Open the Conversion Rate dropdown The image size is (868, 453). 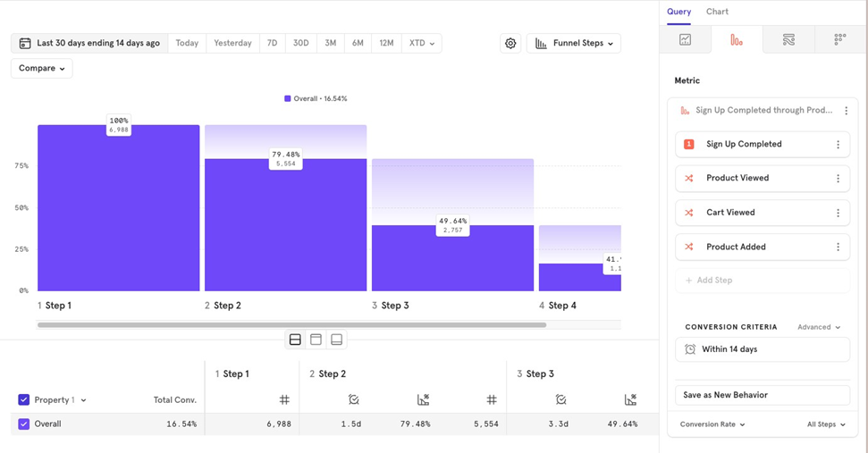(x=712, y=424)
